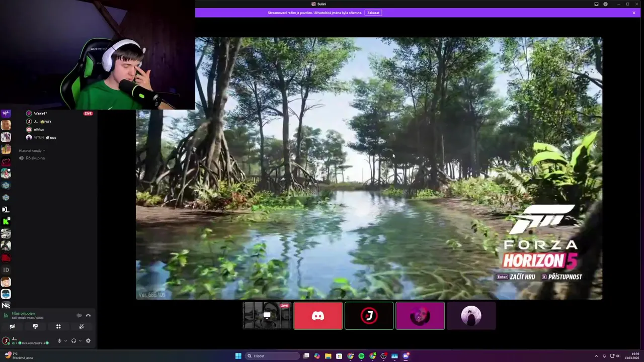The image size is (644, 362).
Task: Open the NS server icon
Action: point(6,305)
